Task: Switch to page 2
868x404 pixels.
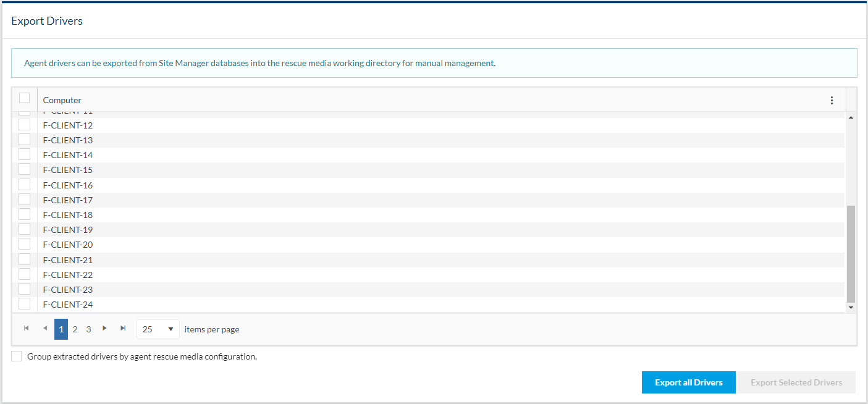Action: tap(75, 329)
